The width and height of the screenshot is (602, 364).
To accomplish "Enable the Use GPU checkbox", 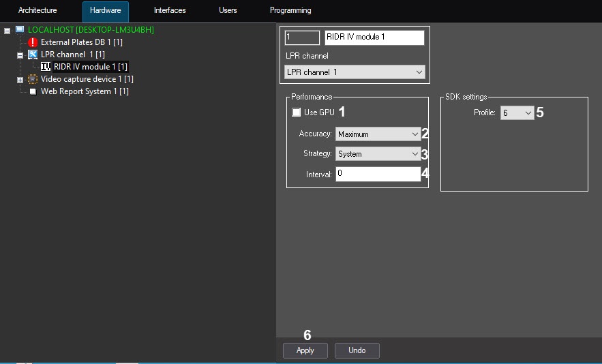I will 296,112.
